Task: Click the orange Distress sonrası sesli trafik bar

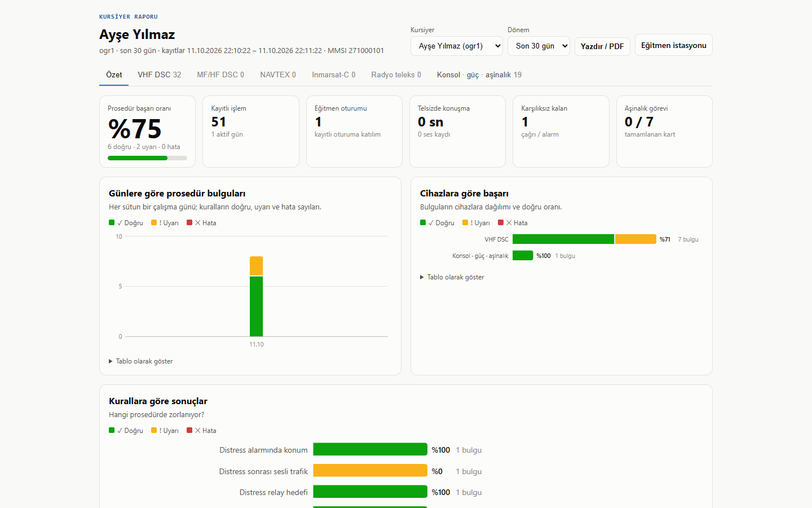Action: point(370,471)
